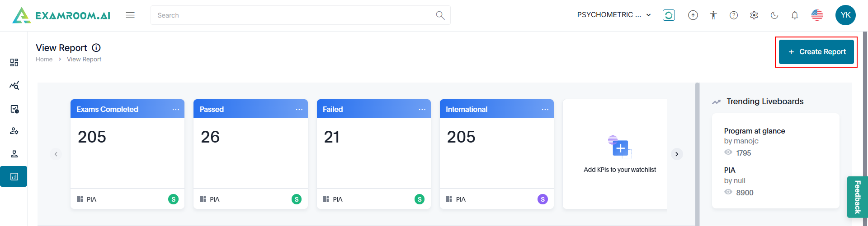
Task: Click in the Search field
Action: tap(294, 15)
